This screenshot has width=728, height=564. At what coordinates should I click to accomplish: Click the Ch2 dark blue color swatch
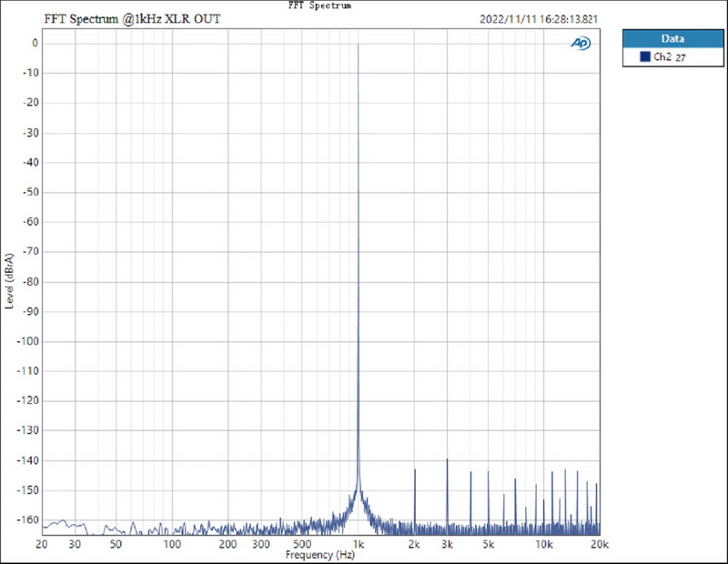(644, 57)
